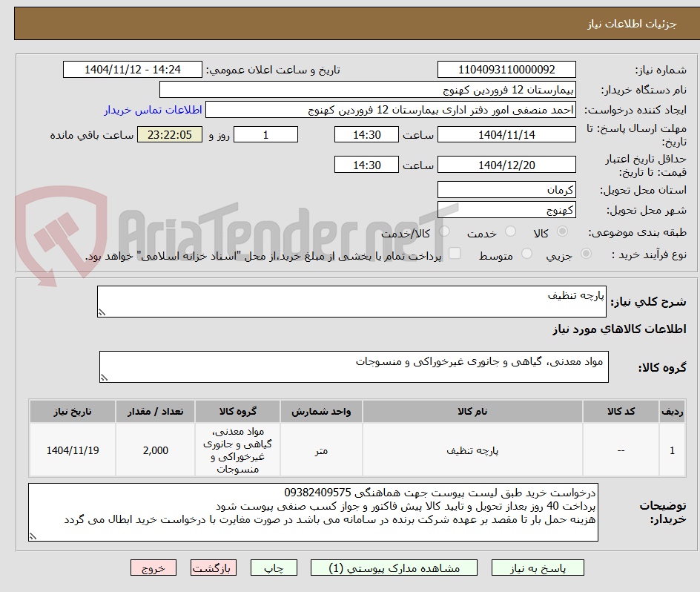
Task: Open 'مشاهده مدارک پیوستی (1)' attachments button
Action: pos(394,568)
